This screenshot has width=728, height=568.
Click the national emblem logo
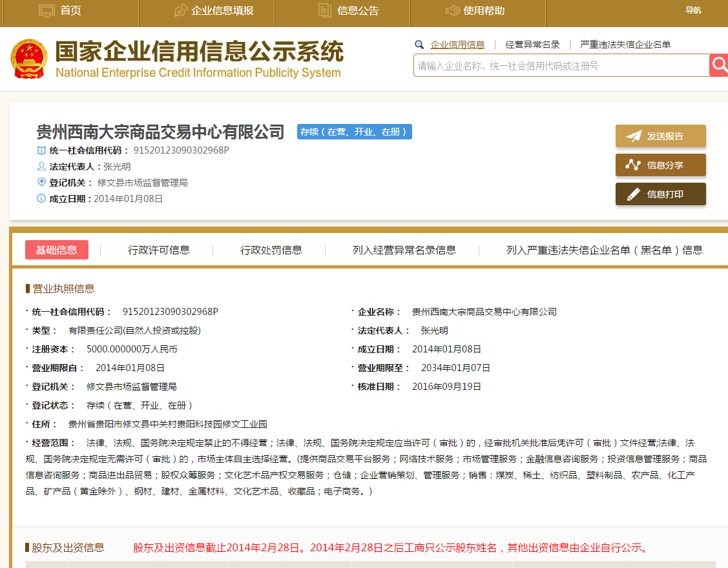coord(28,59)
